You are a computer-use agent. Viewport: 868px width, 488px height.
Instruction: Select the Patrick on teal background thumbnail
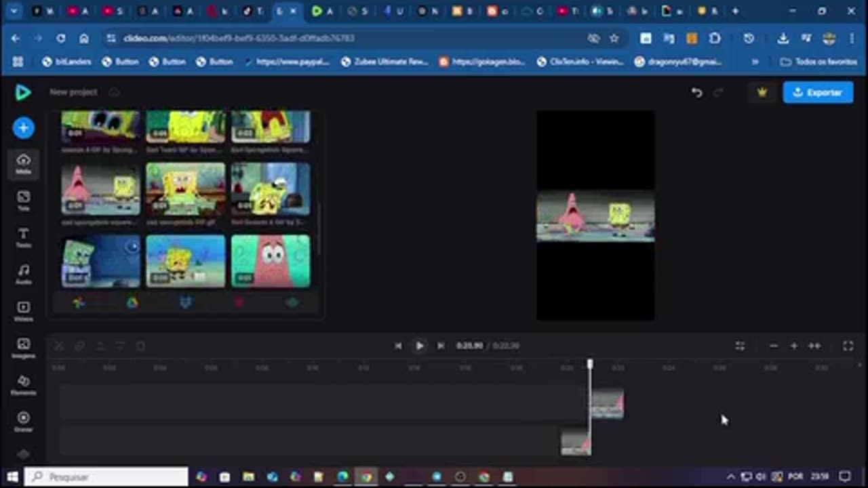[270, 261]
